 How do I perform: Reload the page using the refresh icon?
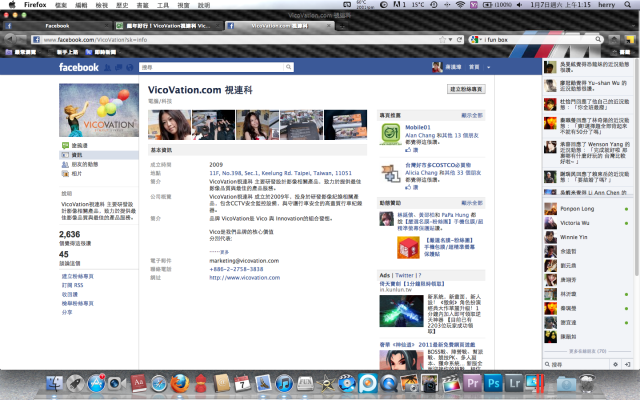pyautogui.click(x=460, y=40)
